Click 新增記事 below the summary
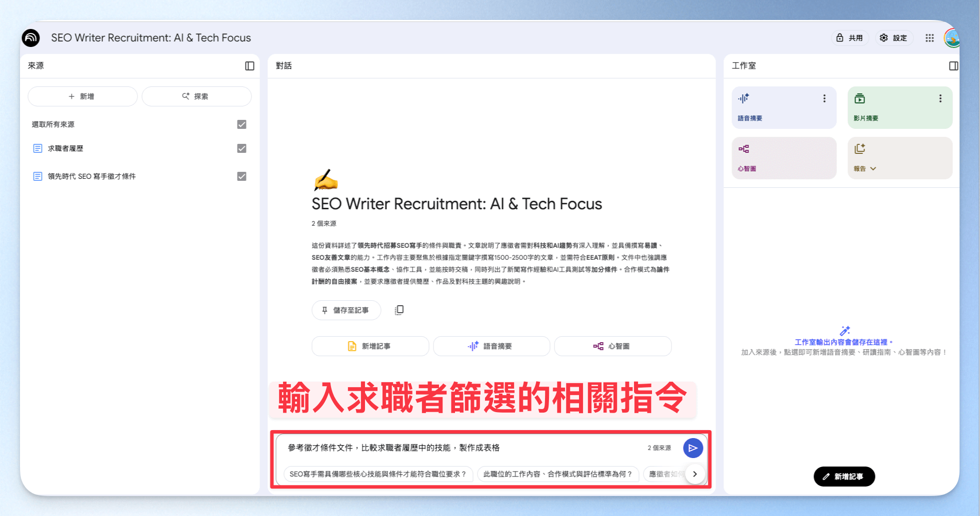 point(370,346)
